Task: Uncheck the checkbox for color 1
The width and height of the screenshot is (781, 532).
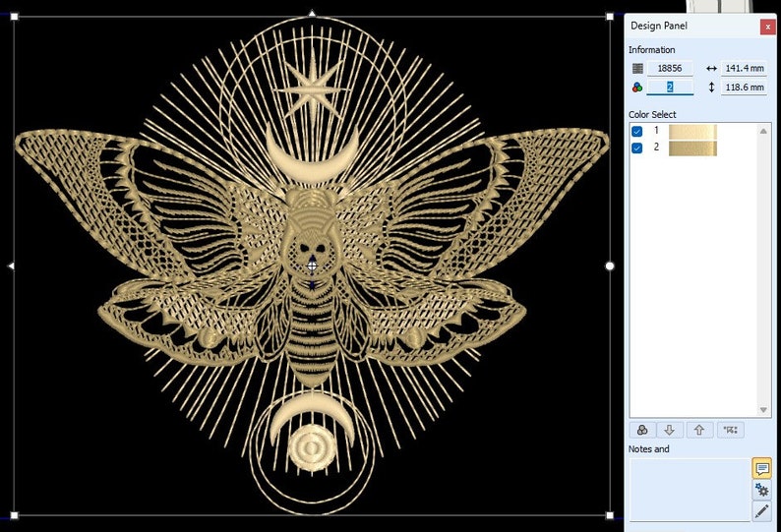Action: pyautogui.click(x=637, y=132)
